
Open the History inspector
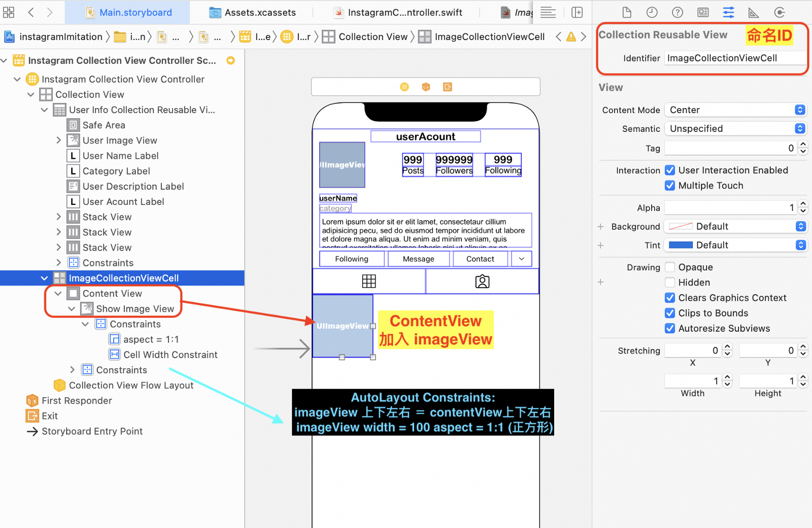click(x=652, y=12)
